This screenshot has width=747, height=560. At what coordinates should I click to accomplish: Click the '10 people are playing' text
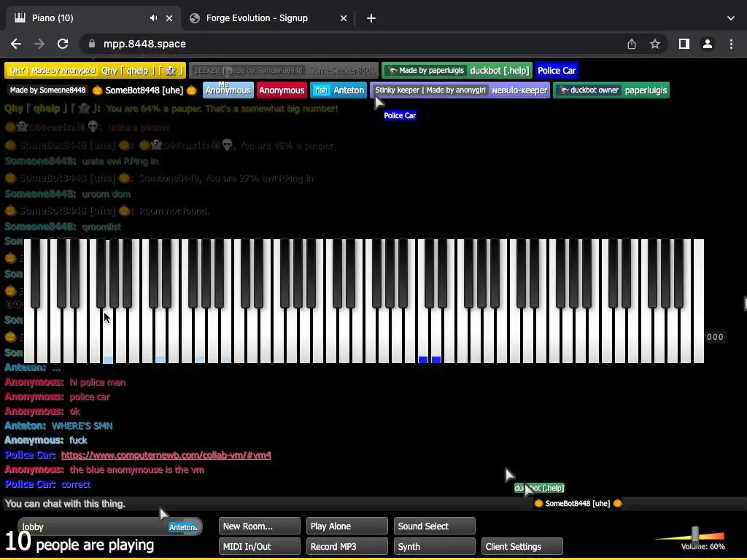pos(79,542)
